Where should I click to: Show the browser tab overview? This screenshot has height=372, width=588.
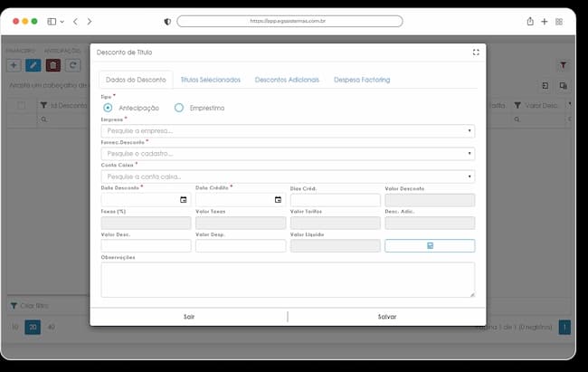(x=559, y=22)
